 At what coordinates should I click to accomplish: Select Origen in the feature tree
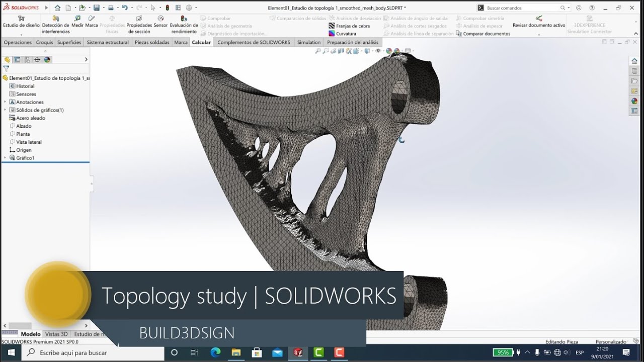coord(20,150)
